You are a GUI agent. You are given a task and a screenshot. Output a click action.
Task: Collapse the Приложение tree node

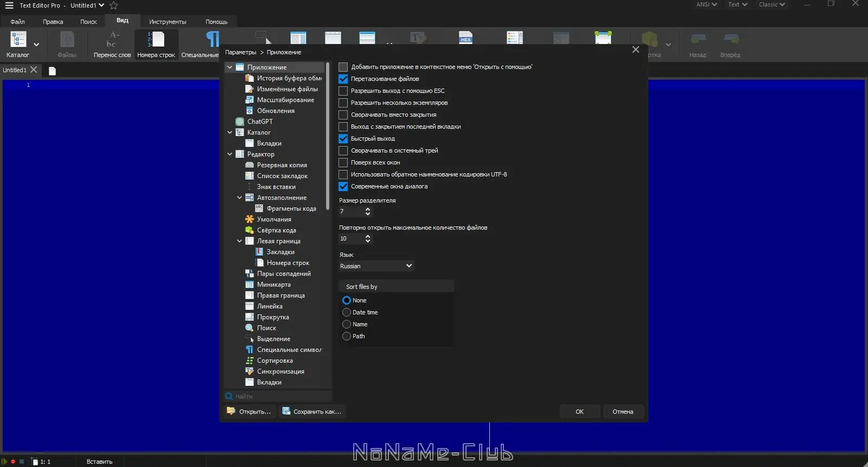pos(230,67)
